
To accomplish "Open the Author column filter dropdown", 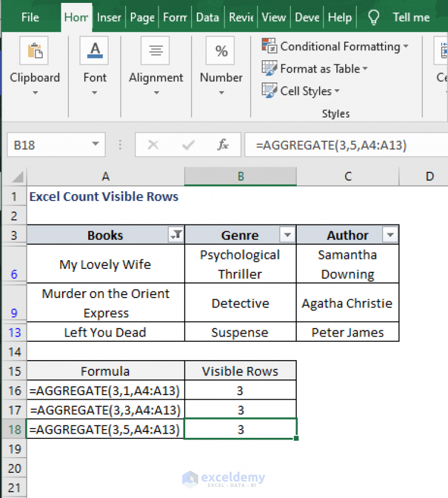I will [390, 235].
